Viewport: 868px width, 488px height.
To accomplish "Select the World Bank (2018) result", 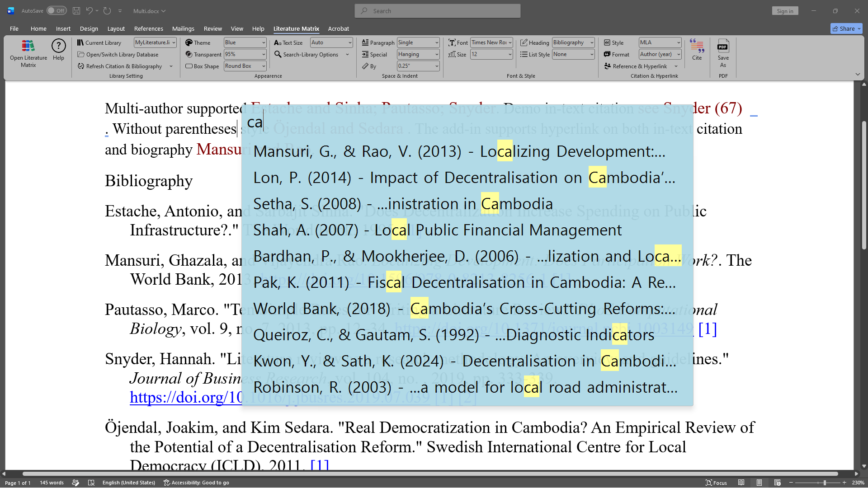I will [467, 309].
